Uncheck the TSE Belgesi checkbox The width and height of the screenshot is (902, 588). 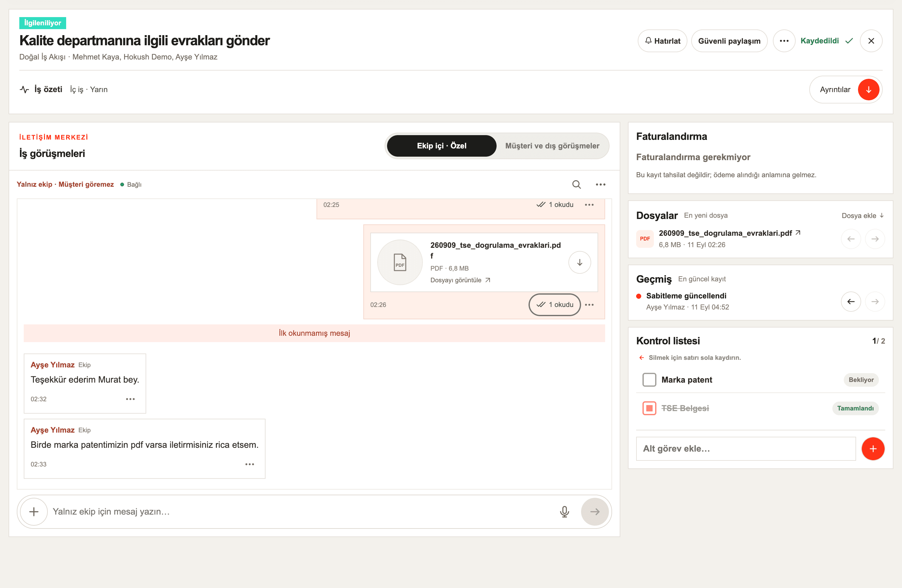(649, 408)
